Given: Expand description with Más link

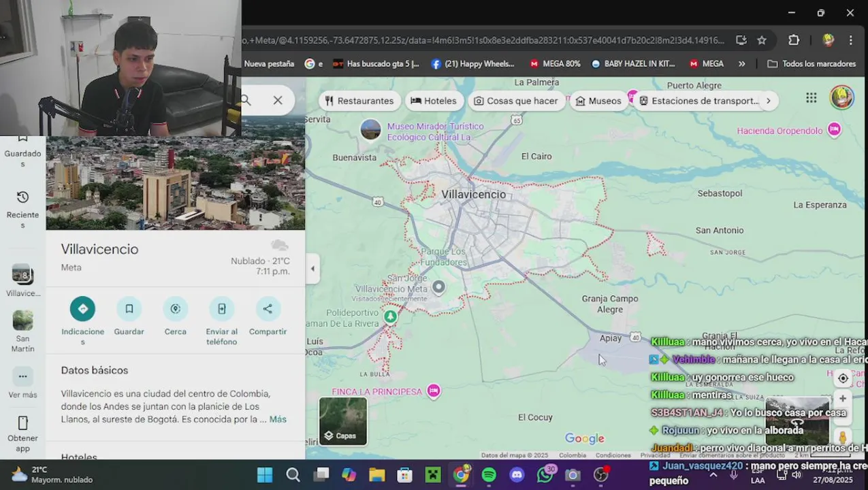Looking at the screenshot, I should 278,419.
